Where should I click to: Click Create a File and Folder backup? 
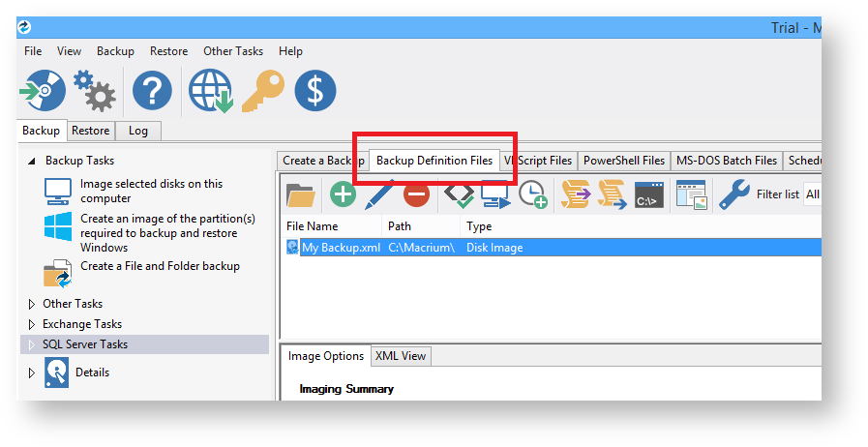coord(160,266)
